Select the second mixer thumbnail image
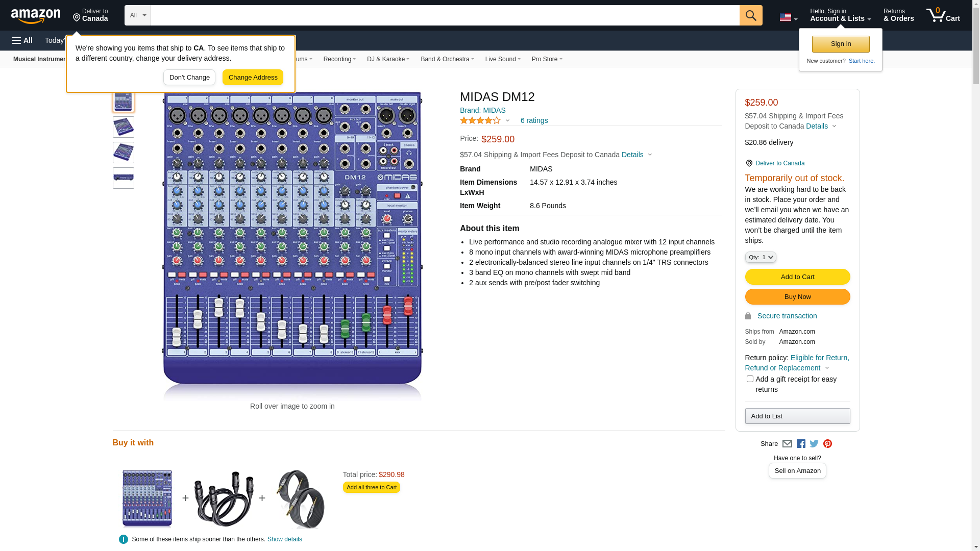The image size is (980, 551). (x=124, y=127)
